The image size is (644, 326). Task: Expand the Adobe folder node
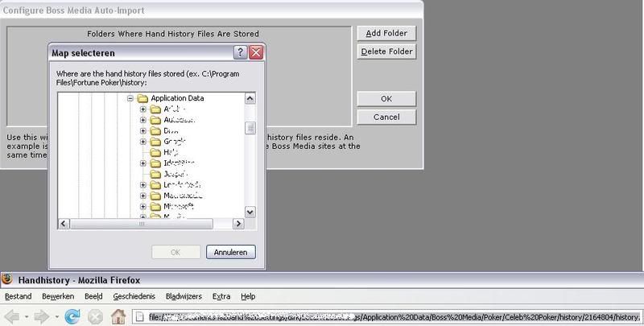(x=143, y=109)
